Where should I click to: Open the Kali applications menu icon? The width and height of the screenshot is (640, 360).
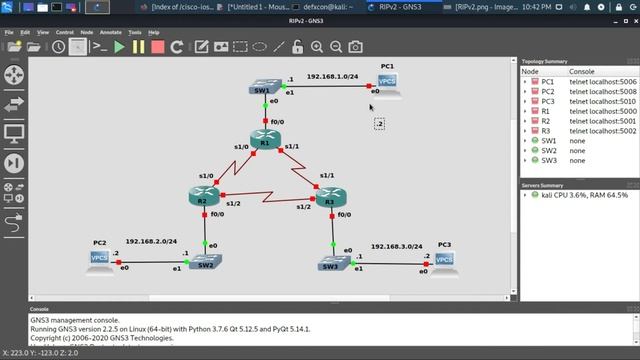7,7
